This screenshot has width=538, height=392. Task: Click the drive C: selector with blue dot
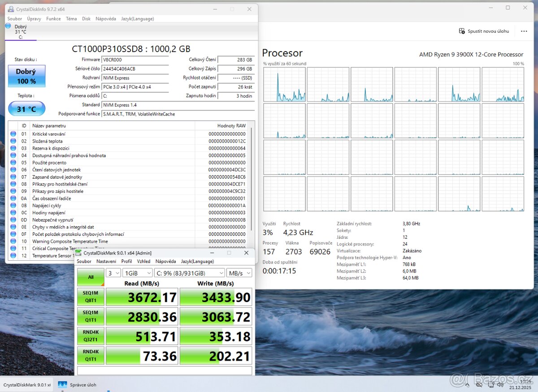point(21,31)
